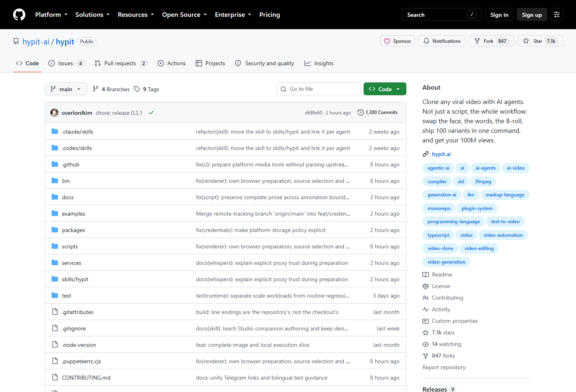Click overlordkim's avatar thumbnail

point(54,113)
